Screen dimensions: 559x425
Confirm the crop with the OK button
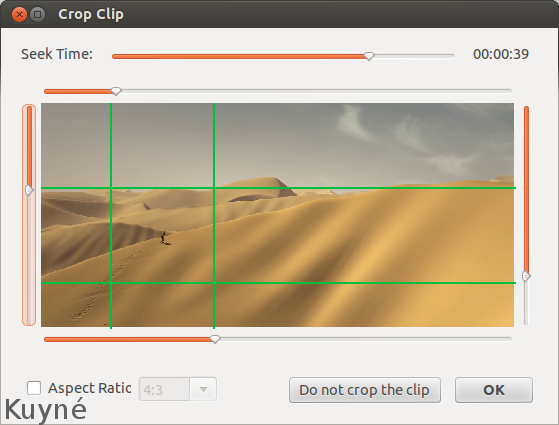click(494, 390)
